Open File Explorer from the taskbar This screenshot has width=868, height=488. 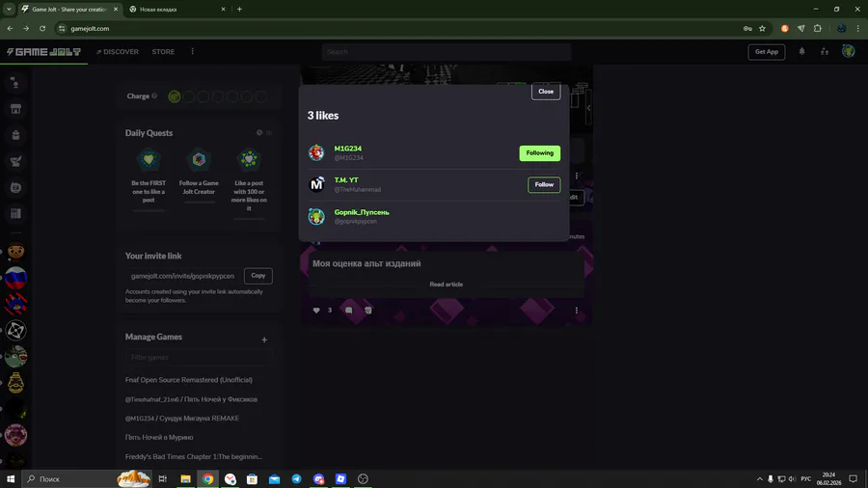coord(185,479)
